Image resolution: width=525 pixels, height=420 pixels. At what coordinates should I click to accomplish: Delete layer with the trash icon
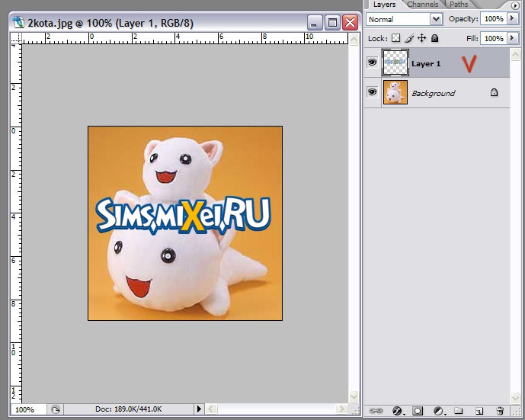[500, 411]
